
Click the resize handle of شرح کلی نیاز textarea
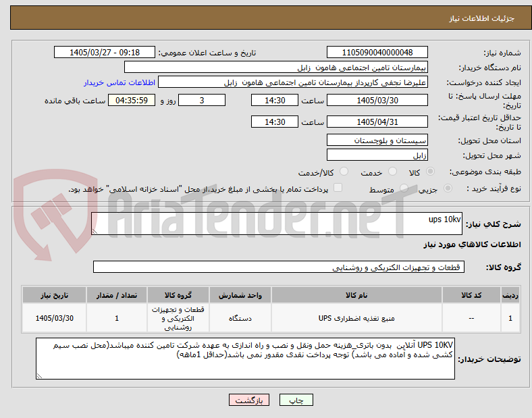(x=95, y=232)
